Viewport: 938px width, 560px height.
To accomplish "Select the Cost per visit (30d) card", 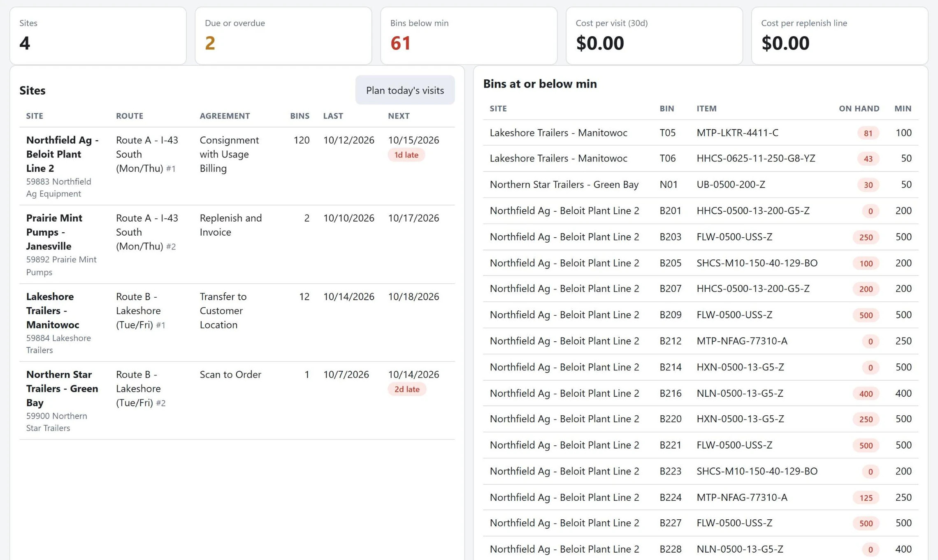I will [654, 35].
